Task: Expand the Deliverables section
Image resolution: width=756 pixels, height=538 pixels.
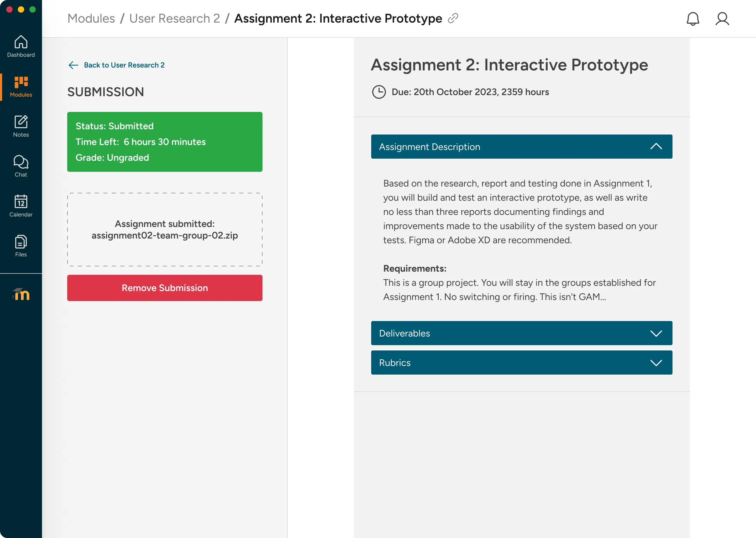Action: (x=521, y=333)
